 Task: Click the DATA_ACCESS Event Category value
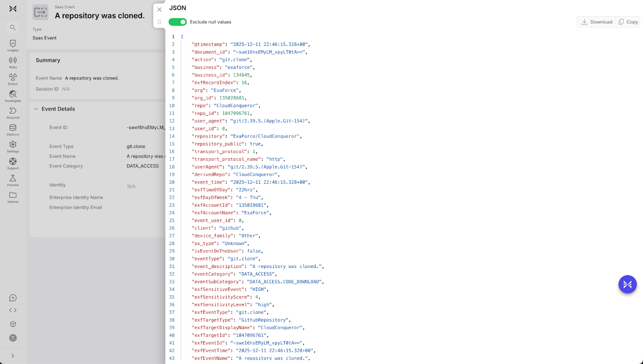143,166
